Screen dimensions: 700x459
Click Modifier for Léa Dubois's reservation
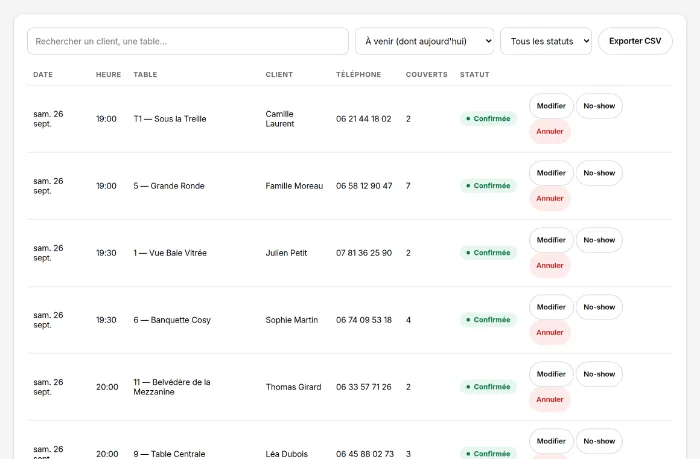tap(551, 441)
